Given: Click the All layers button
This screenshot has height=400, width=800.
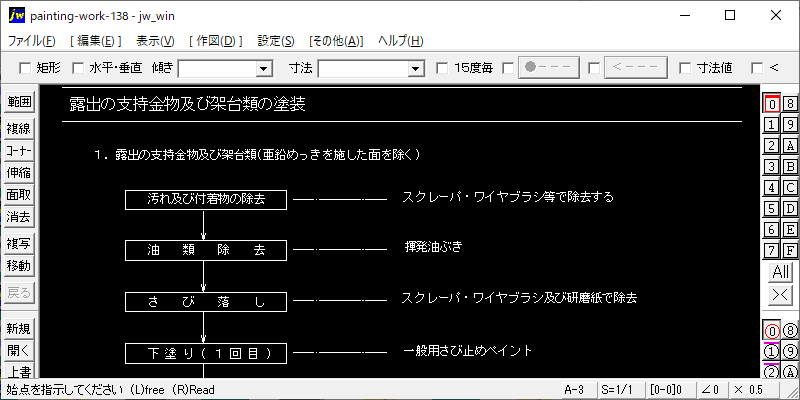Looking at the screenshot, I should coord(781,272).
